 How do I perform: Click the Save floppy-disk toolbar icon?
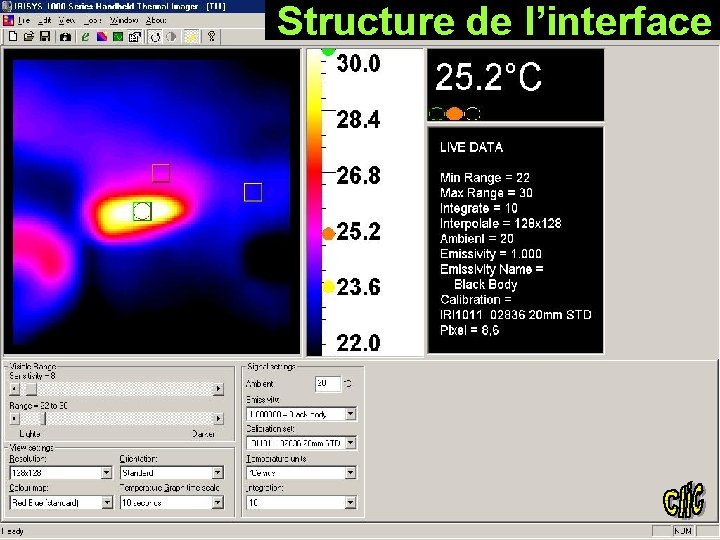(x=45, y=37)
